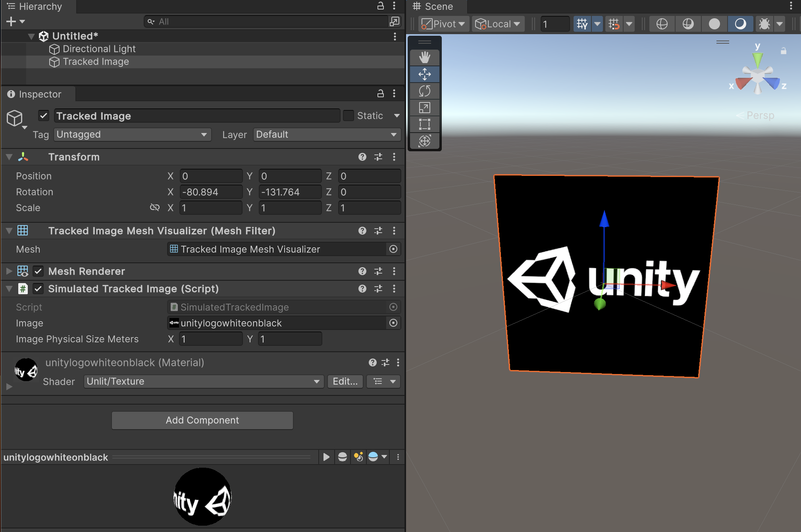Viewport: 801px width, 532px height.
Task: Open the Shader dropdown Unlit/Texture
Action: tap(203, 382)
